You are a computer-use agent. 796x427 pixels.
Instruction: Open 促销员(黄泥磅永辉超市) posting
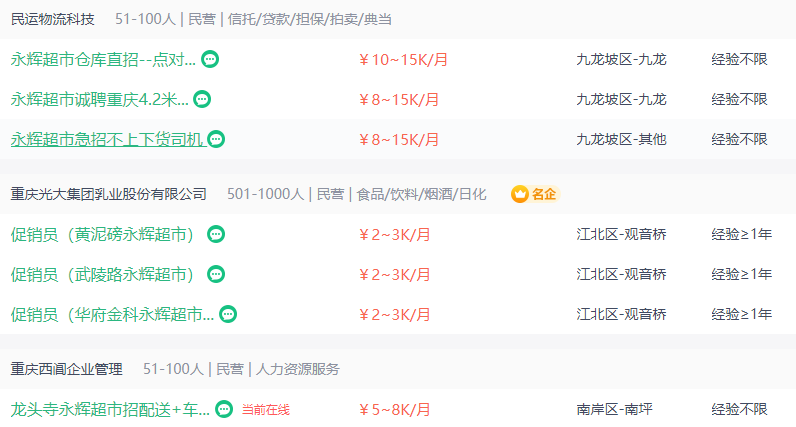coord(103,235)
